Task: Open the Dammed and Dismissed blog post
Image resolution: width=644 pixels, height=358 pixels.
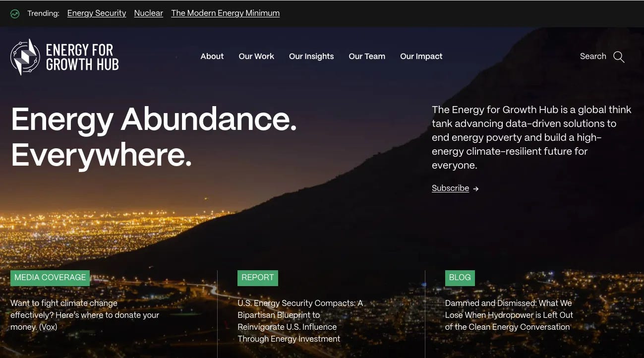Action: 509,315
